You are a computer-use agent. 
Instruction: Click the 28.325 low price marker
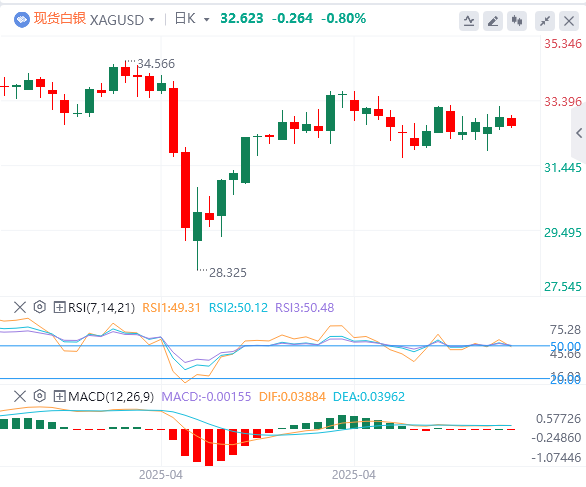point(228,272)
